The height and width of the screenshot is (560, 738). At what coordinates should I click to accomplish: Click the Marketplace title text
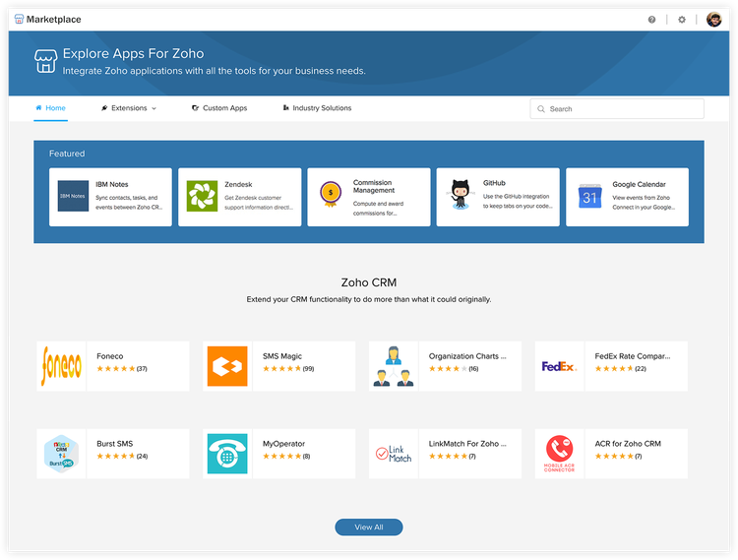tap(54, 20)
